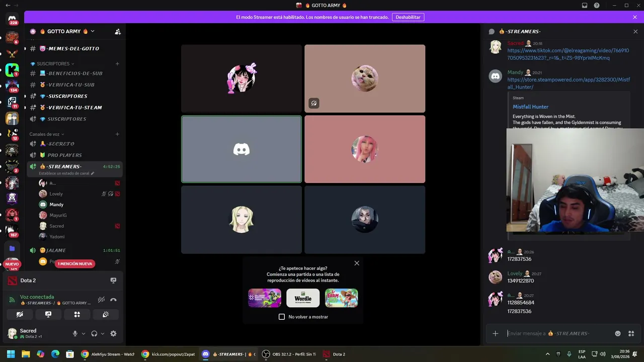Check the No volver a mostrar box
This screenshot has width=644, height=362.
click(282, 317)
